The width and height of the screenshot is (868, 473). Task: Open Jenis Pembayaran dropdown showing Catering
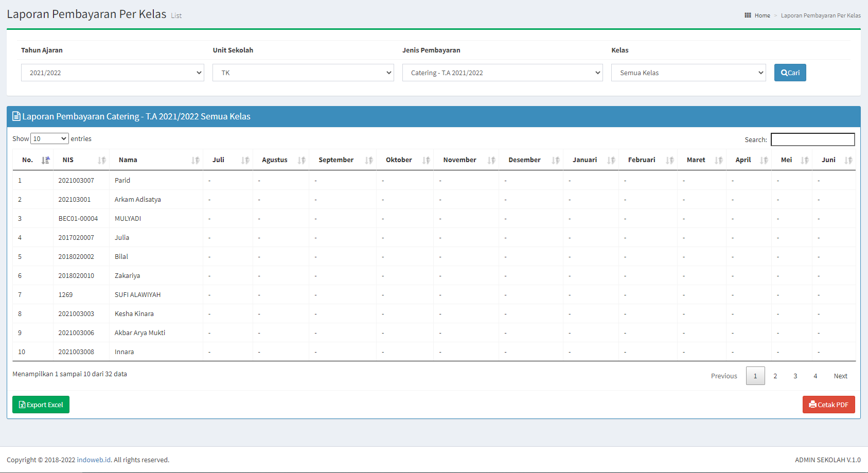tap(503, 73)
